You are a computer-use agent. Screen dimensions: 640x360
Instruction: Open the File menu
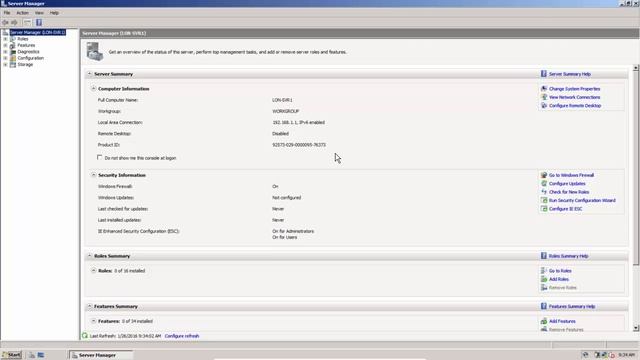[7, 13]
